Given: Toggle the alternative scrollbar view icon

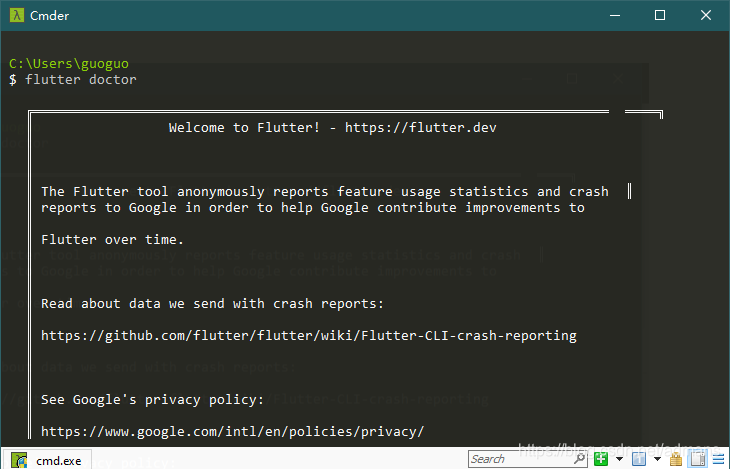Looking at the screenshot, I should pos(698,459).
